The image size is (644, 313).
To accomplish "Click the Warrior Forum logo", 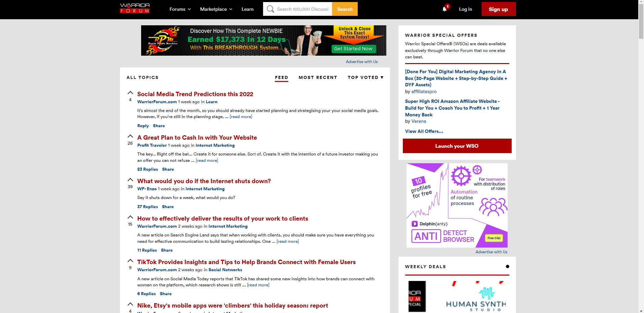I will pos(135,8).
